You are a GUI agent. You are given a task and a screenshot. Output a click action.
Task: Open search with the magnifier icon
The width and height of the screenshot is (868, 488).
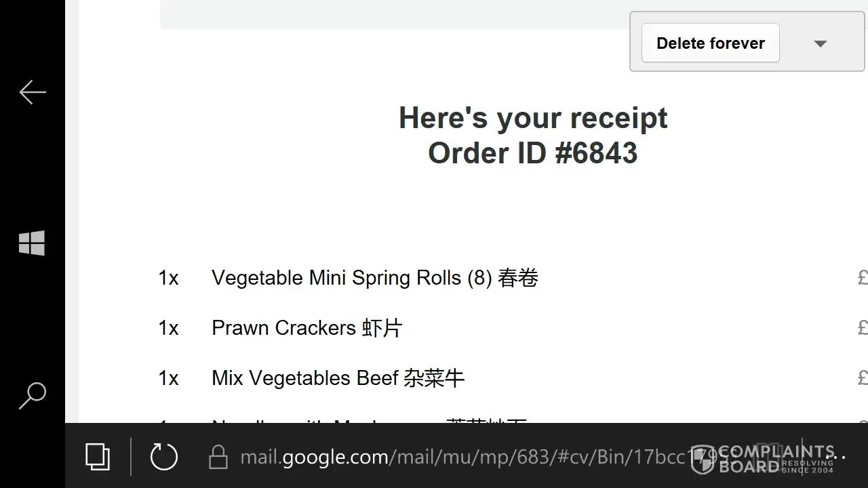[x=32, y=396]
